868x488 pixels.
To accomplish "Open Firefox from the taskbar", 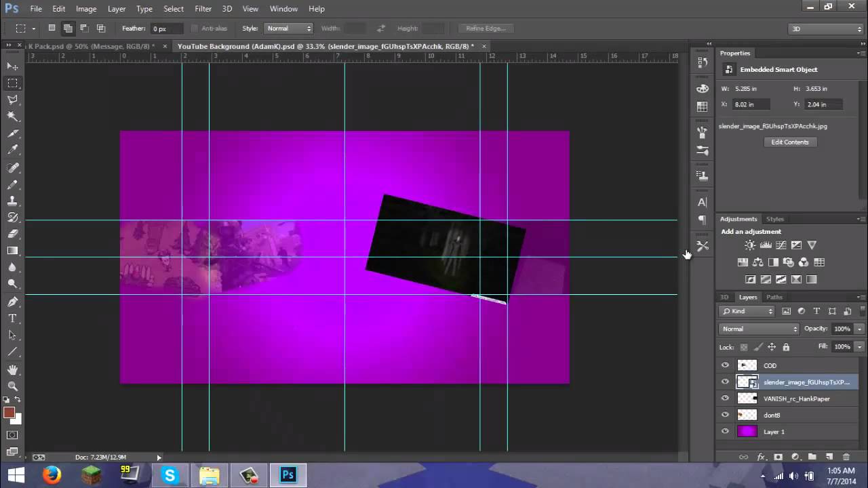I will [x=52, y=475].
